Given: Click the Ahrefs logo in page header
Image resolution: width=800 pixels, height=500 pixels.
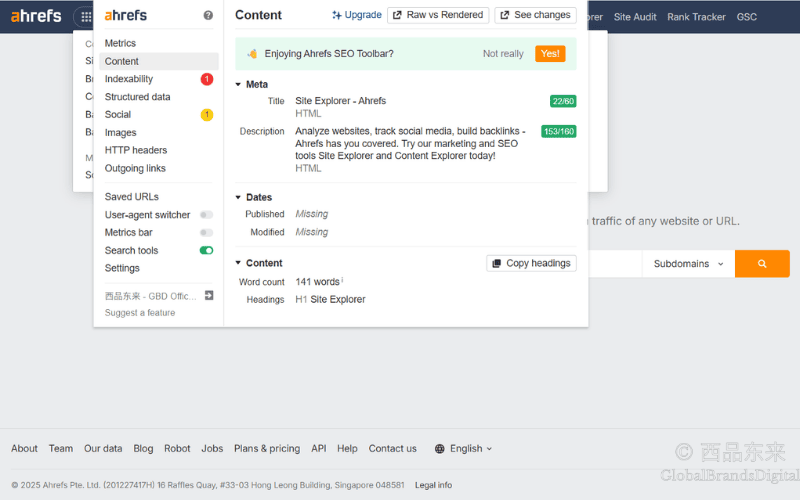Looking at the screenshot, I should coord(36,16).
